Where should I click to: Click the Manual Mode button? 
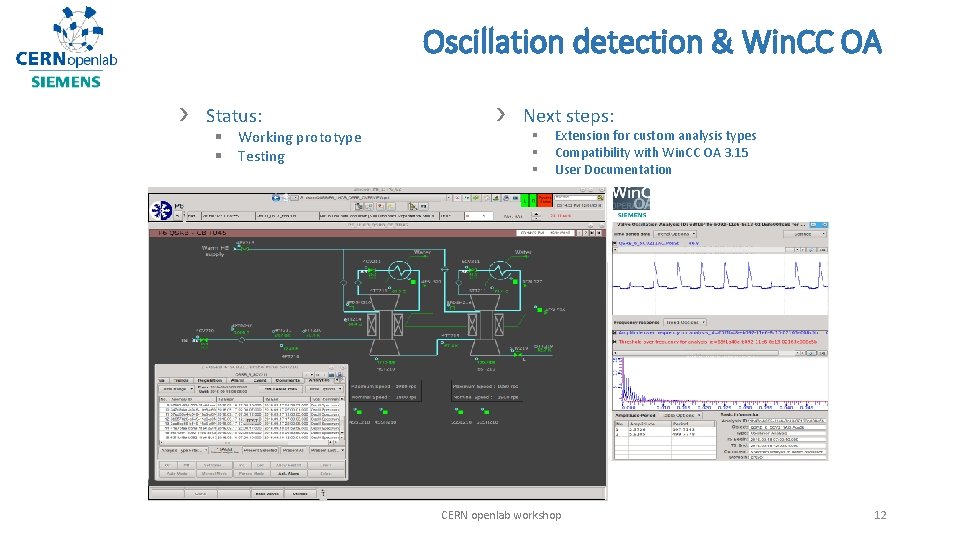pyautogui.click(x=214, y=473)
